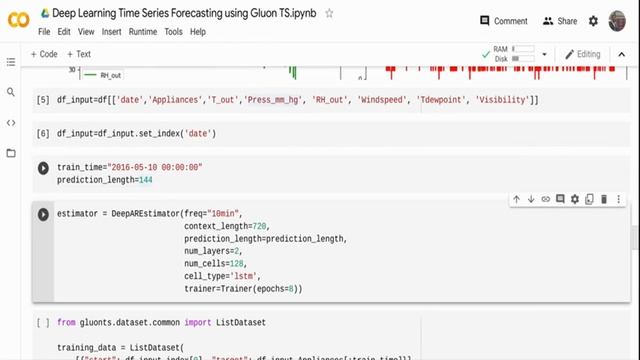Screen dimensions: 640x360
Task: Click on the prediction_length=144 line
Action: (x=104, y=180)
